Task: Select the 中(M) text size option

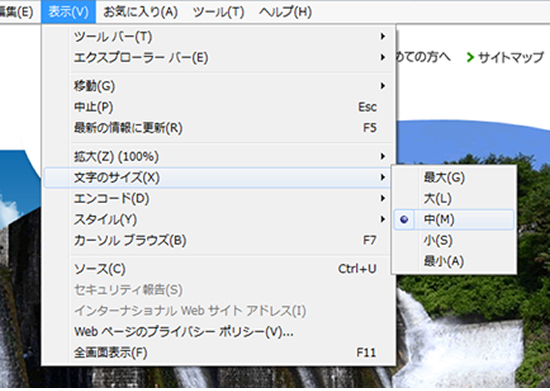Action: click(x=454, y=220)
